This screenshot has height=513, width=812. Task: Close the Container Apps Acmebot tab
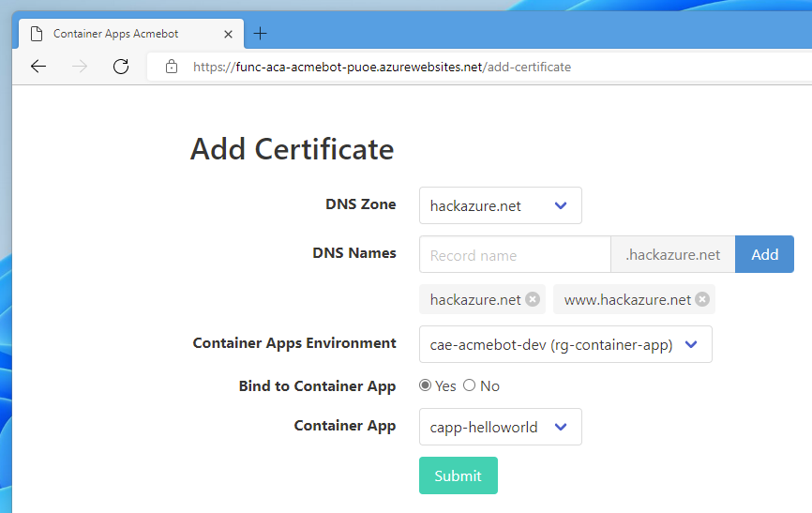click(228, 34)
